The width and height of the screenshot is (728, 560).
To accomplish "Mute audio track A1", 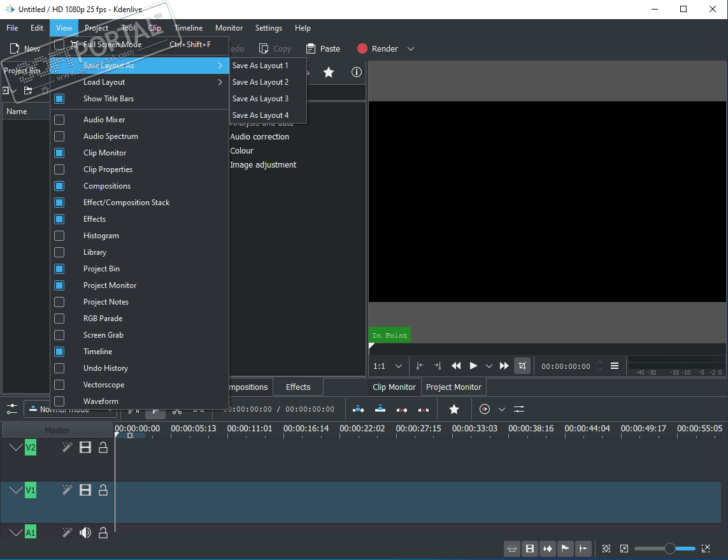I will tap(85, 533).
